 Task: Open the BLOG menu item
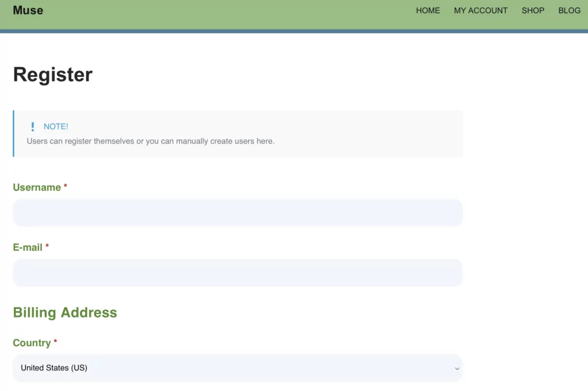pyautogui.click(x=569, y=10)
